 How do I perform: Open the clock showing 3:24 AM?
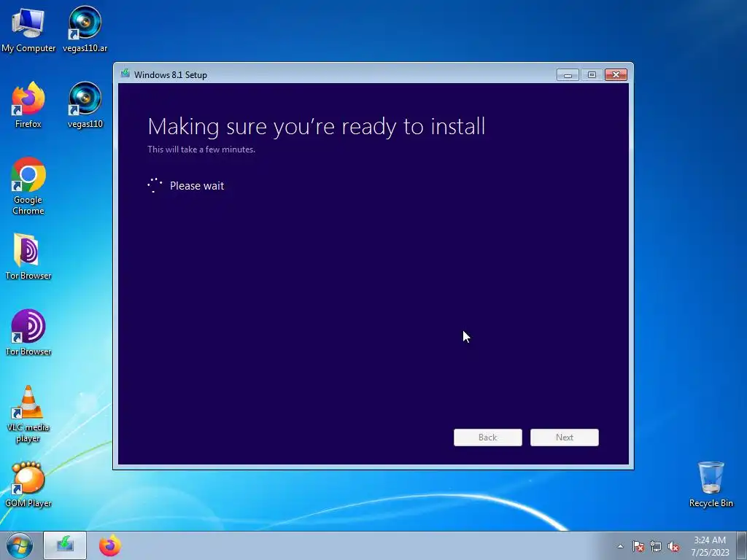(x=710, y=546)
